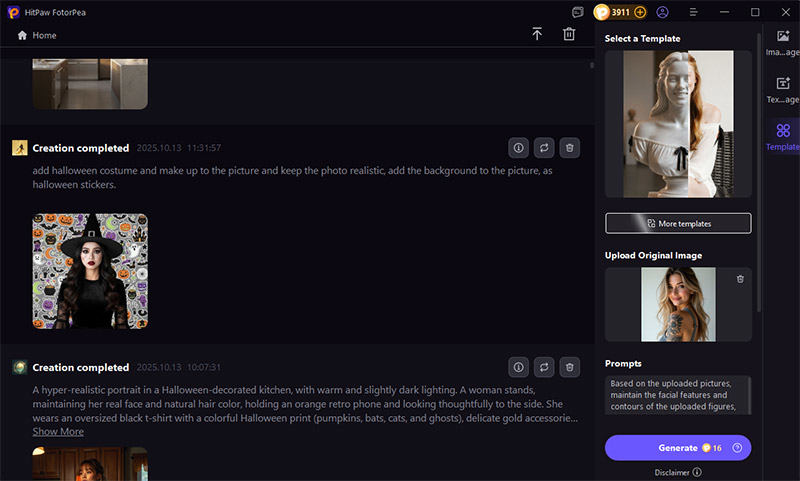Click the halloween costume prompt text

click(292, 178)
